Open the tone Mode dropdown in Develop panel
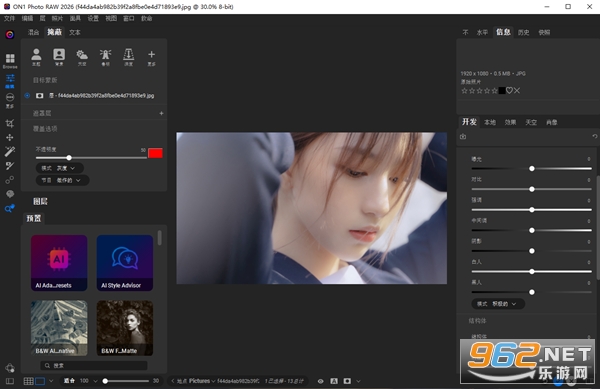Image resolution: width=600 pixels, height=389 pixels. pyautogui.click(x=498, y=304)
